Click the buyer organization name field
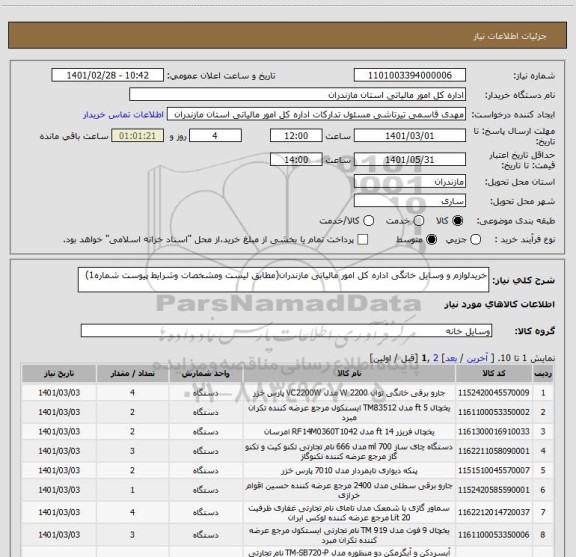Screen dimensions: 576x557 click(298, 95)
